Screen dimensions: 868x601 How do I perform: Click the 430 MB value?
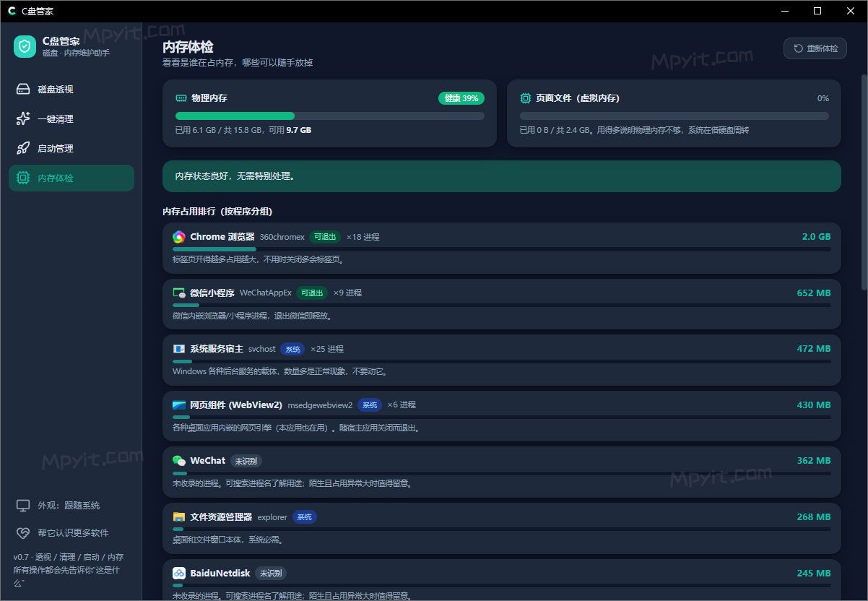click(814, 405)
